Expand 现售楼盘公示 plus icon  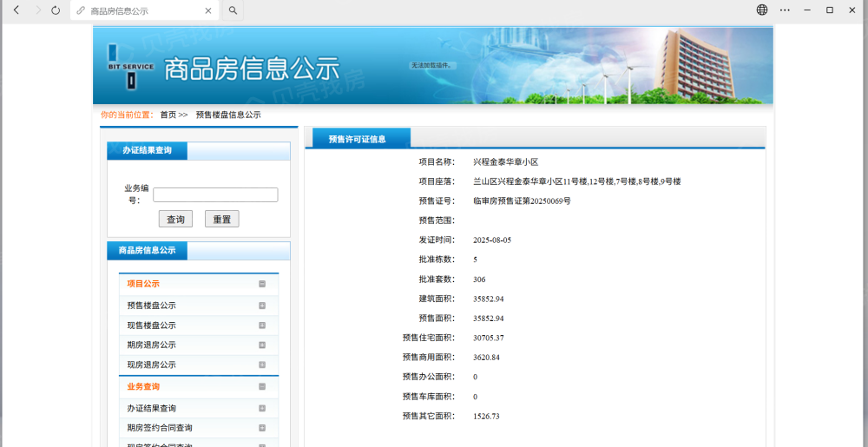(x=262, y=325)
